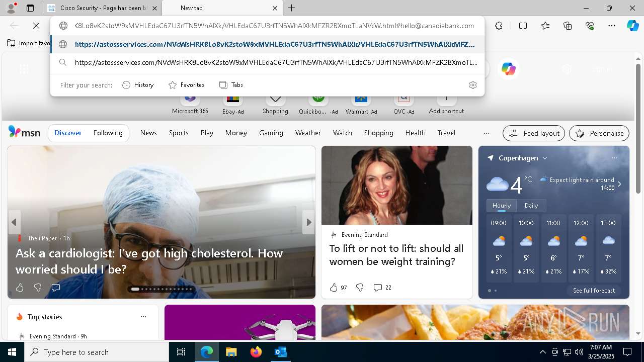The width and height of the screenshot is (644, 362).
Task: Open comments on weight training article
Action: click(382, 288)
